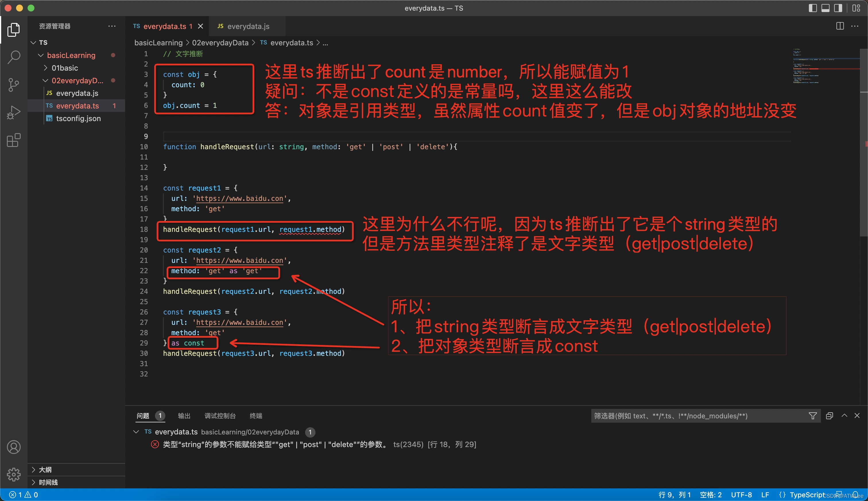Image resolution: width=868 pixels, height=501 pixels.
Task: Open the Source Control view
Action: (x=14, y=85)
